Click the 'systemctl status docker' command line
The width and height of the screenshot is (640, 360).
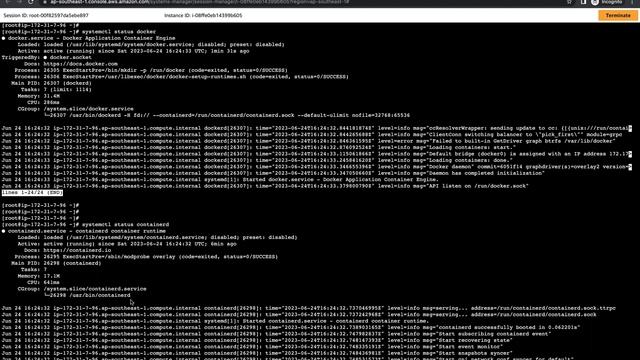pyautogui.click(x=79, y=32)
